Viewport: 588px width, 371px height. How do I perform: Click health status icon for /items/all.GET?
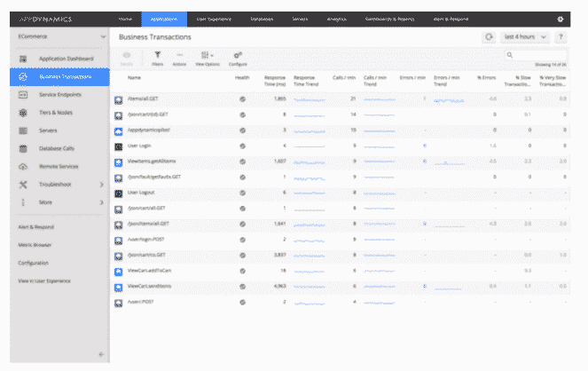click(243, 99)
